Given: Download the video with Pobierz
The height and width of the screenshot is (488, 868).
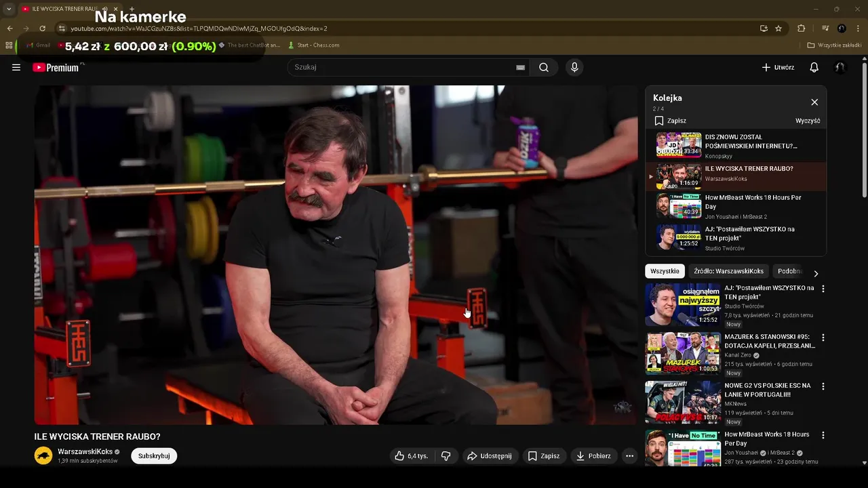Looking at the screenshot, I should (593, 456).
